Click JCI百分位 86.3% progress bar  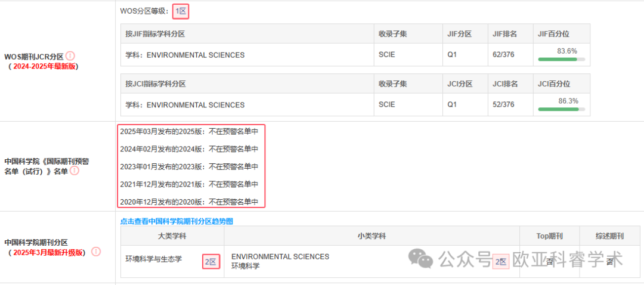click(x=562, y=109)
